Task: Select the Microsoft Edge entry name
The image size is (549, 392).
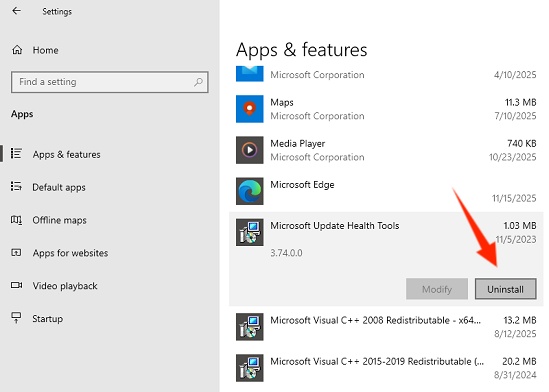Action: 302,185
